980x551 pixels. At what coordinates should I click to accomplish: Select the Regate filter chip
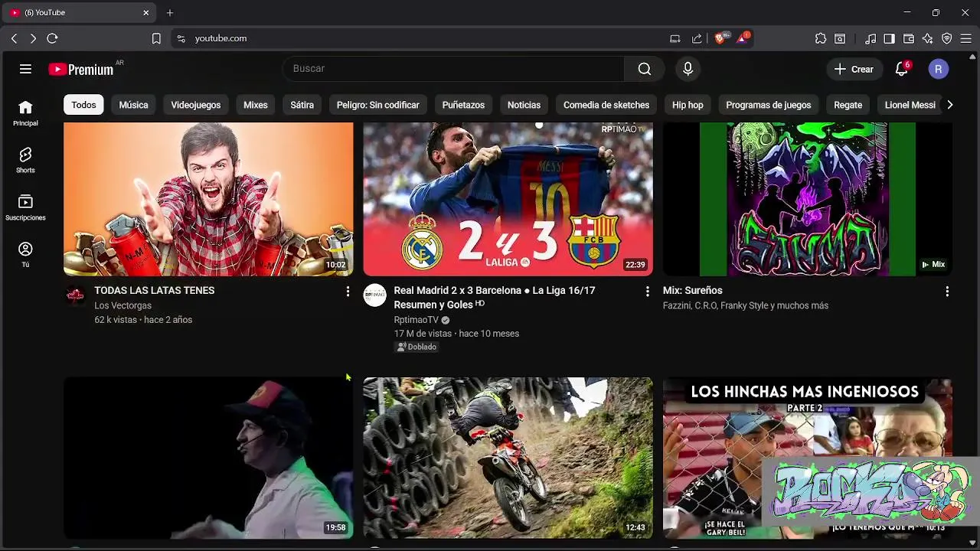pos(848,105)
